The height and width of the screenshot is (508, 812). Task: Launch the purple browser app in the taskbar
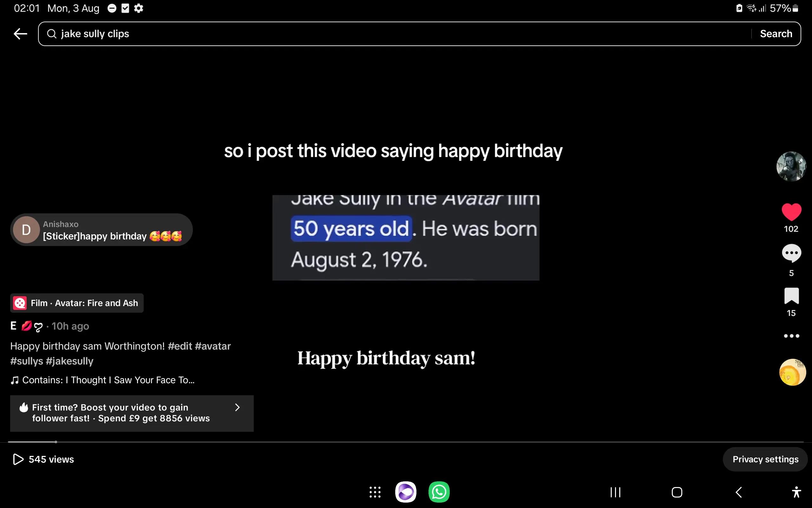click(406, 492)
